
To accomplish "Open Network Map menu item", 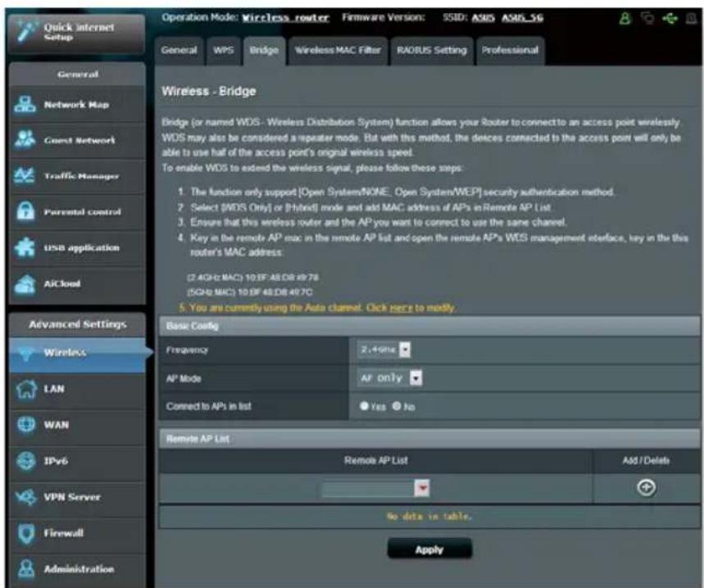I will [x=77, y=105].
